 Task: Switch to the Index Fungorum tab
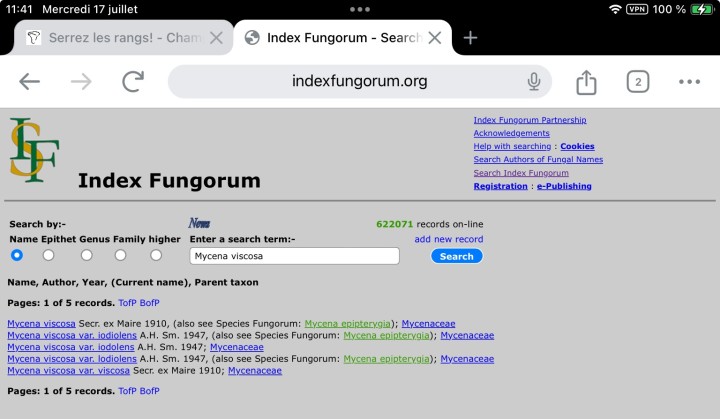335,38
